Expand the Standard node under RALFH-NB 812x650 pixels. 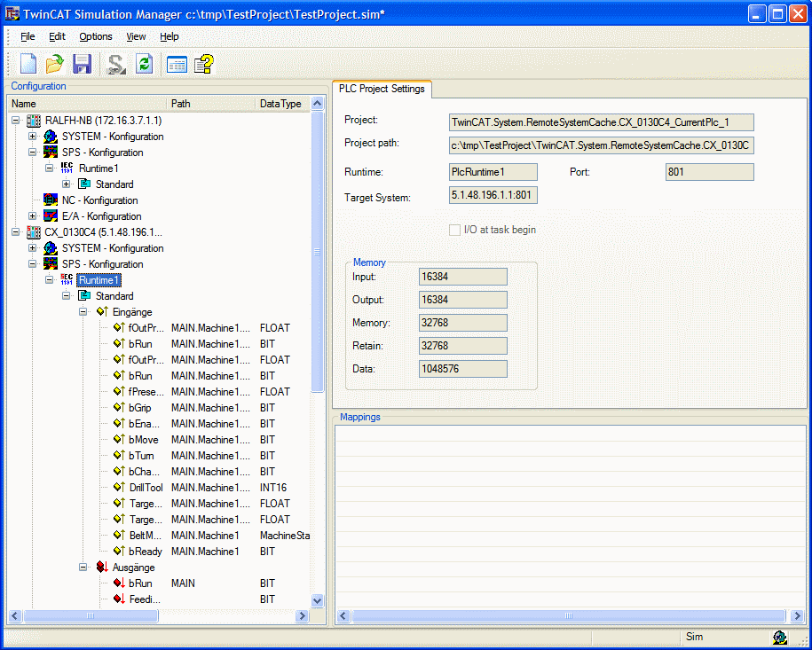(x=67, y=184)
